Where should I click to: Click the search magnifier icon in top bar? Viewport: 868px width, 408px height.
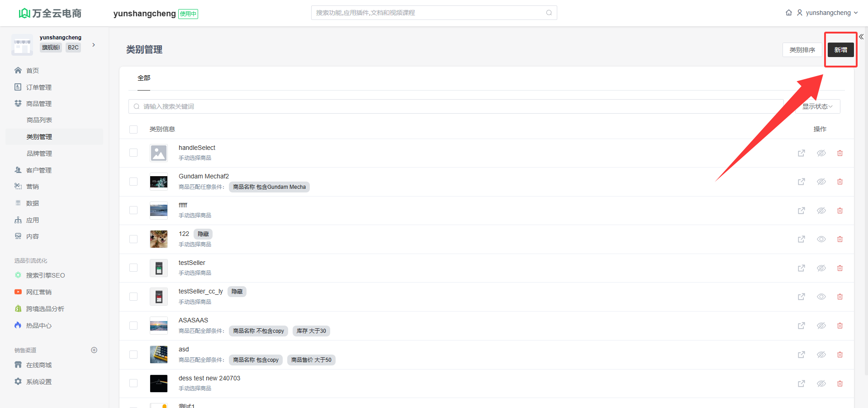pos(549,13)
